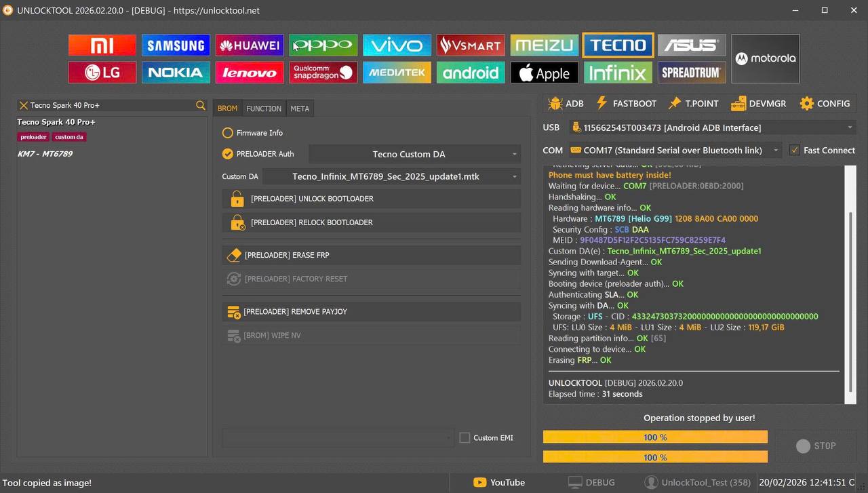This screenshot has width=868, height=493.
Task: Click the search magnifier in the model field
Action: [x=200, y=105]
